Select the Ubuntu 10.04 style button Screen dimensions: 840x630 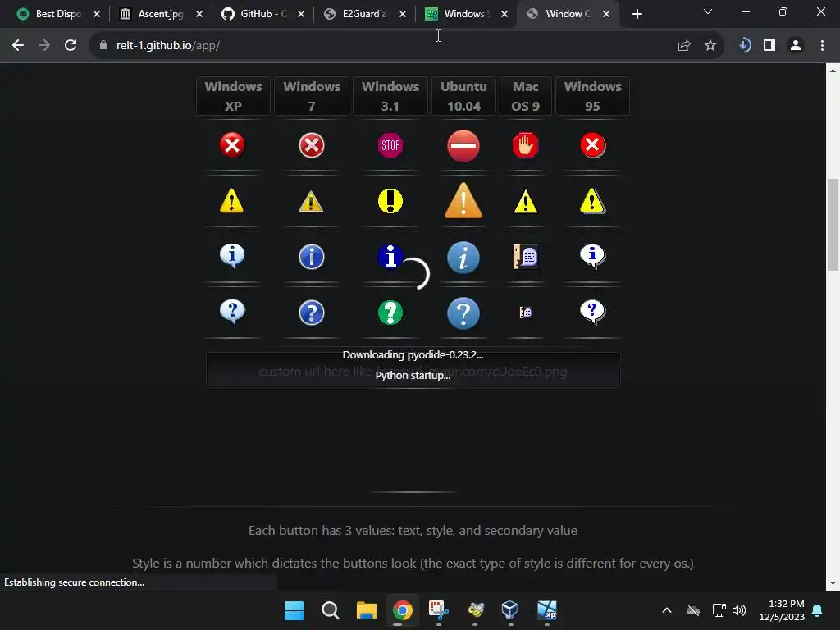coord(463,96)
